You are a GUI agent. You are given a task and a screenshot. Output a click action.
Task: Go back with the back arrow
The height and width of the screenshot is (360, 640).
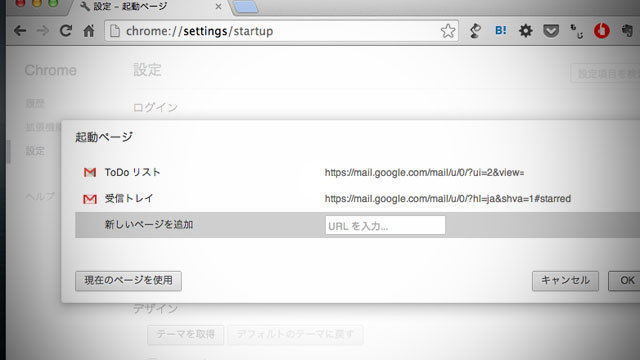tap(20, 31)
